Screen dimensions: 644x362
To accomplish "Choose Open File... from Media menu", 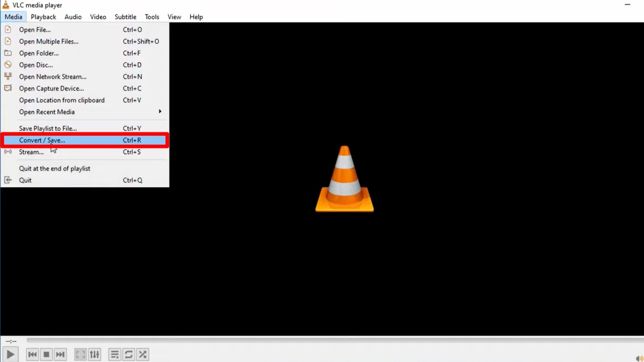I will pyautogui.click(x=85, y=29).
